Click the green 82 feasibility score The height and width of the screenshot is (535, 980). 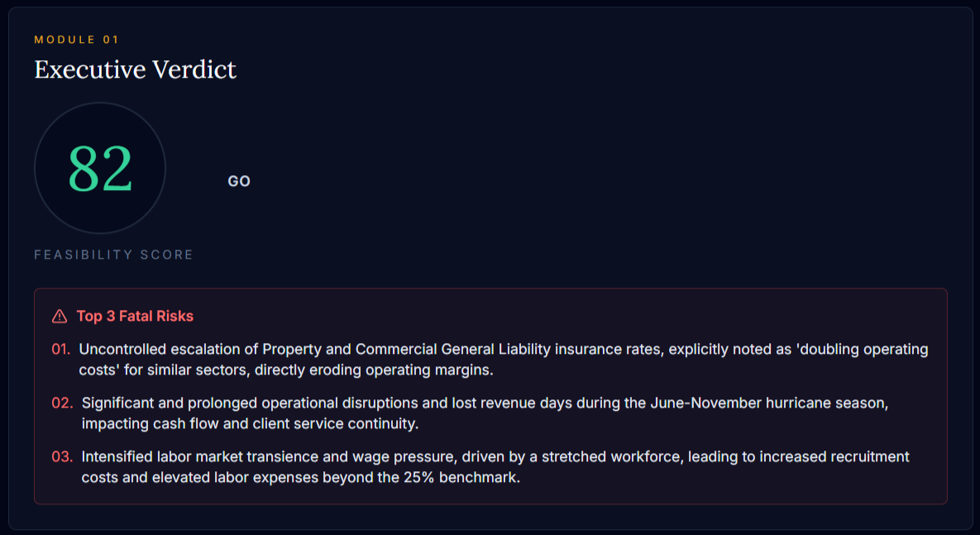coord(100,169)
